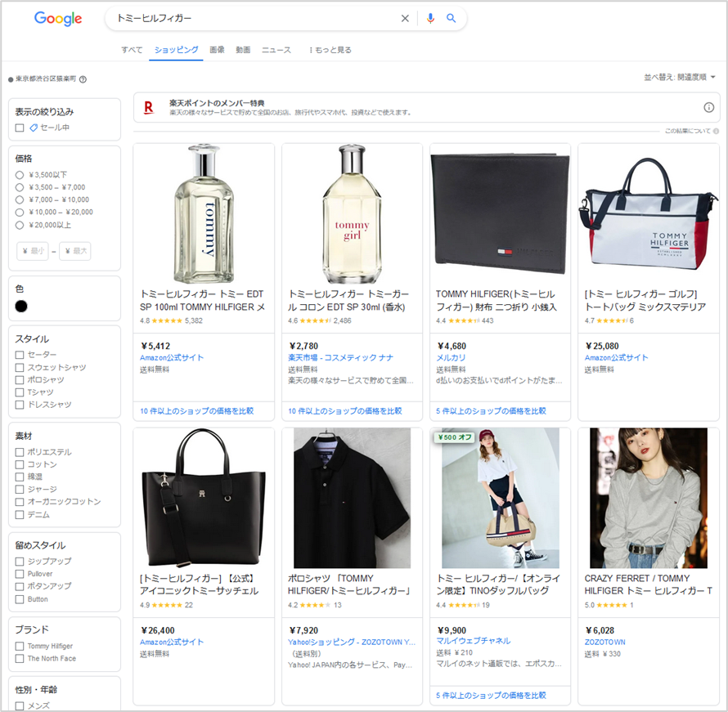
Task: Click the info icon beside この結果について
Action: pyautogui.click(x=716, y=132)
